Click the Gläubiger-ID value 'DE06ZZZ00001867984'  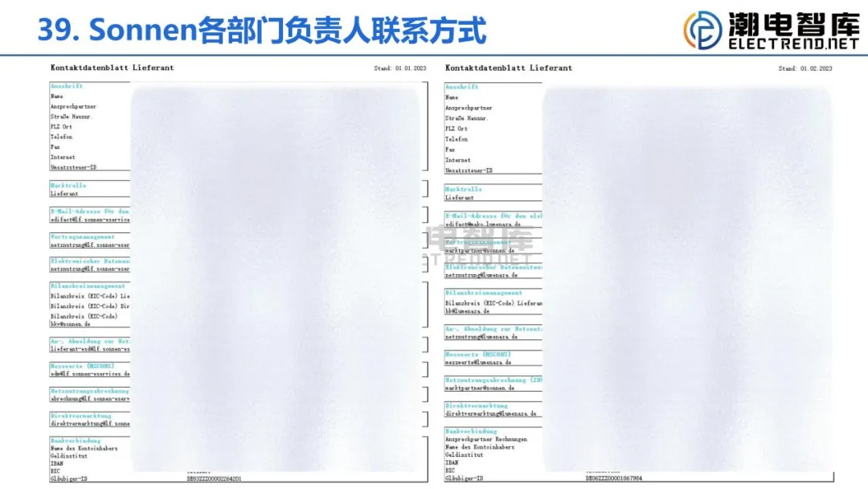(x=614, y=478)
